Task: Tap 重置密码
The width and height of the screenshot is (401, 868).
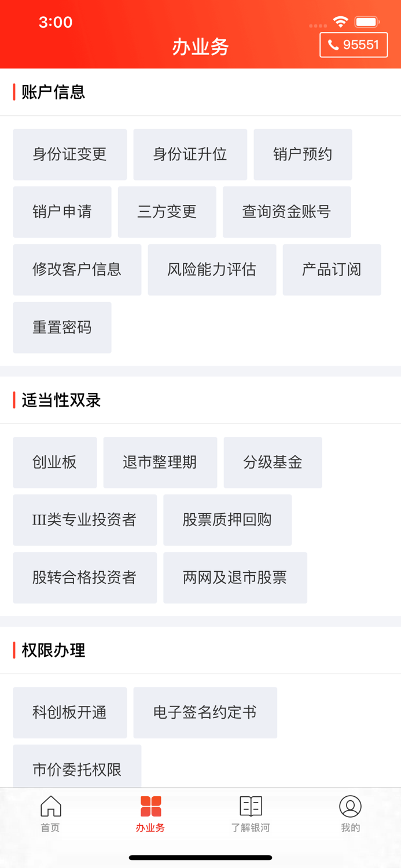Action: coord(62,328)
